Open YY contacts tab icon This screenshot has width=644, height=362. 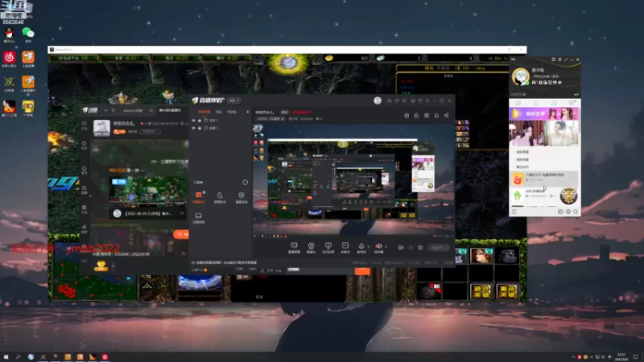[535, 103]
